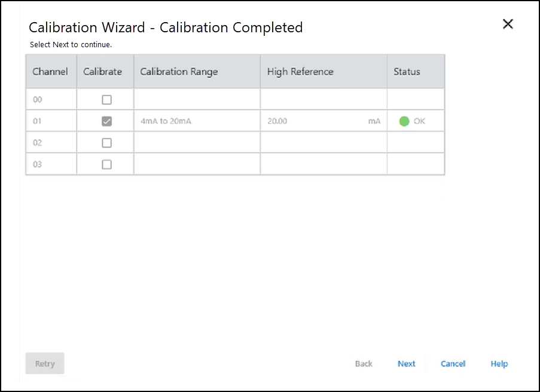Tick the channel 03 Calibrate checkbox
Screen dimensions: 540x392
point(106,164)
